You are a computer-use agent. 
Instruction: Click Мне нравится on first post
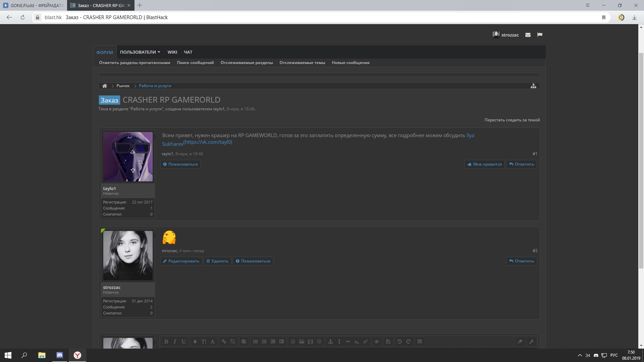point(484,164)
